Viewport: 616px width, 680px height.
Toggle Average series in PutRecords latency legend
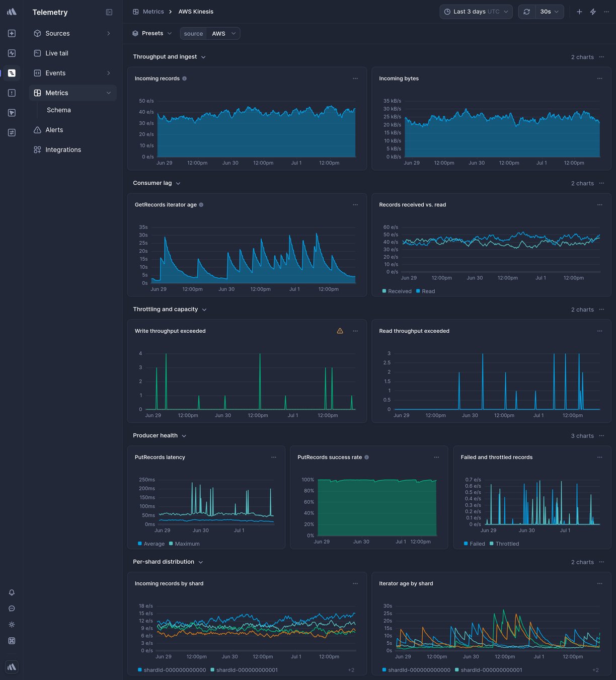151,544
